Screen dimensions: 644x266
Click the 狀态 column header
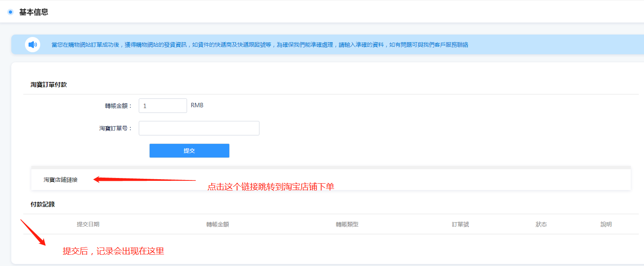tap(541, 224)
